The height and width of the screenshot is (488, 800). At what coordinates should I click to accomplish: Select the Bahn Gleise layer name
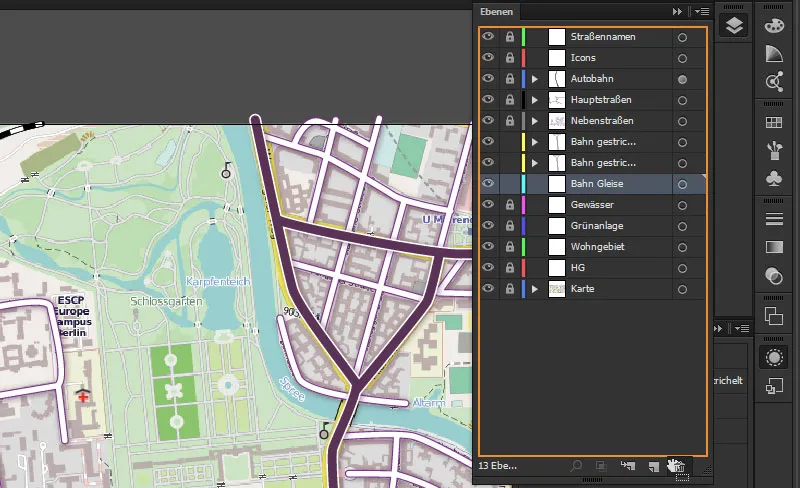[597, 184]
